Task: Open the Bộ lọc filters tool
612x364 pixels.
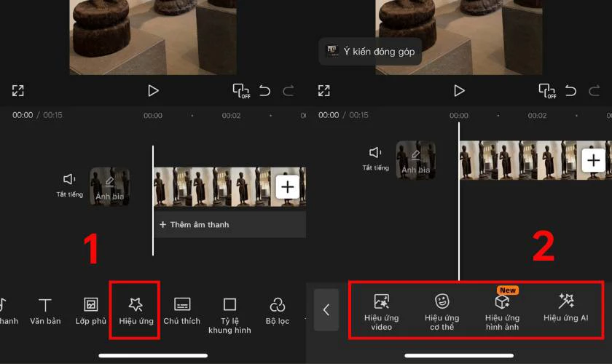Action: point(277,311)
